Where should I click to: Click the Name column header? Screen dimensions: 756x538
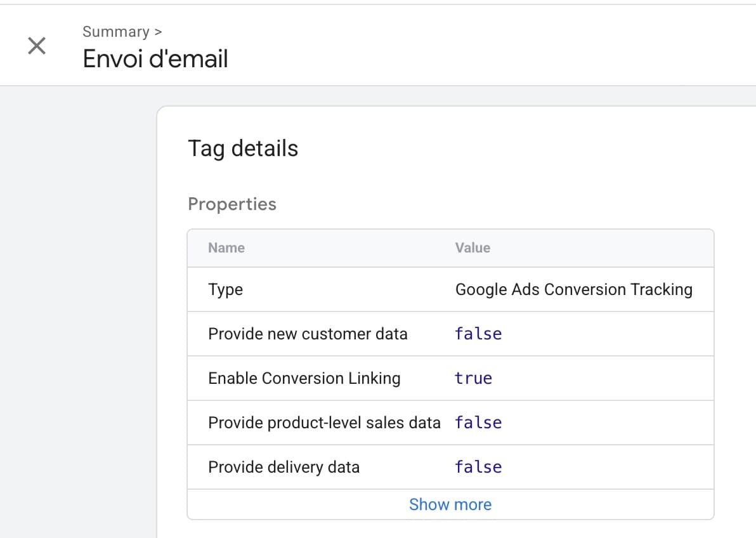coord(226,247)
